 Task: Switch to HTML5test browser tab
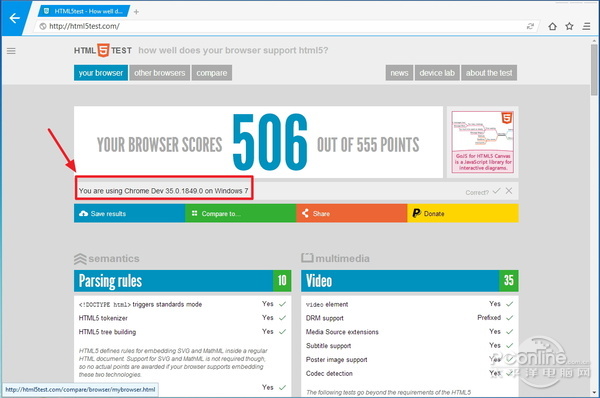tap(84, 11)
